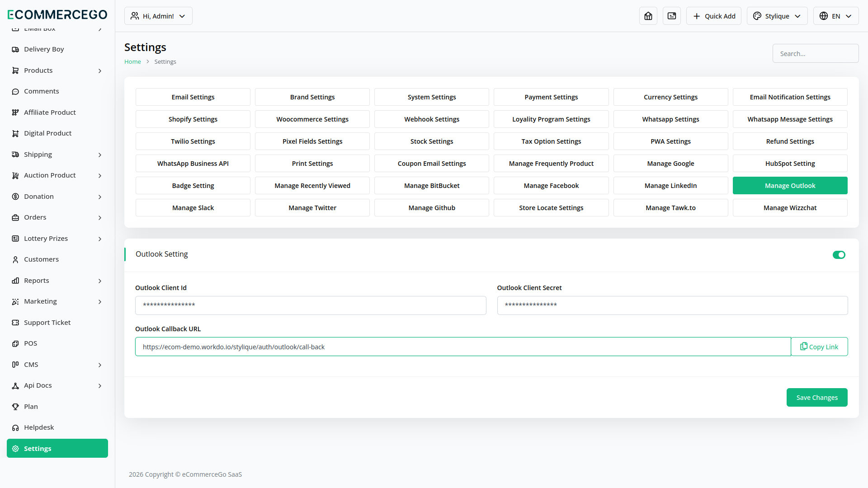Open the Stock Settings tab
The height and width of the screenshot is (488, 868).
(432, 141)
